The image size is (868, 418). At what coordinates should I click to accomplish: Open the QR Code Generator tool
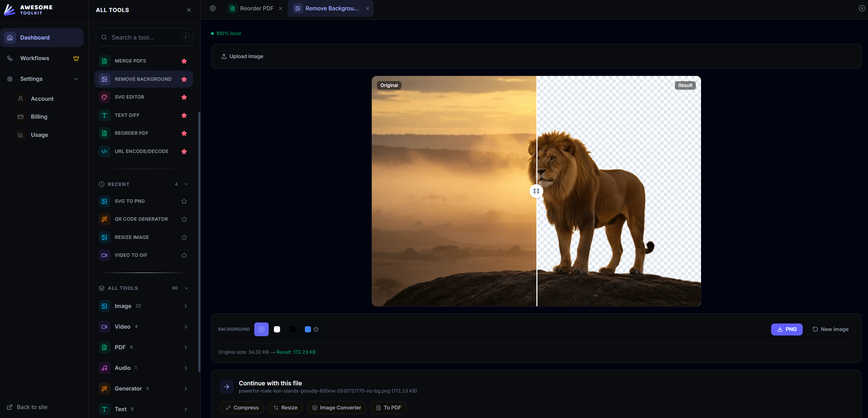coord(141,219)
